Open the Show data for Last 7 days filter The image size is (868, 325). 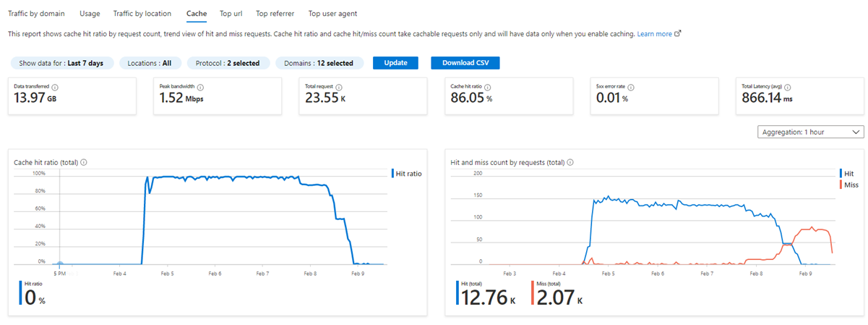pyautogui.click(x=61, y=63)
